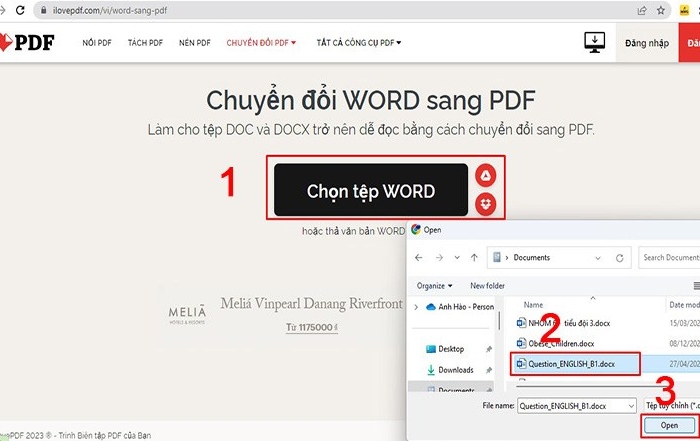The width and height of the screenshot is (700, 441).
Task: Expand the File name dropdown arrow
Action: 631,406
